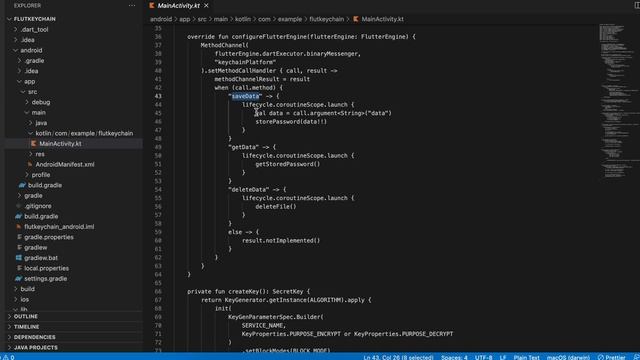Viewport: 640px width, 360px height.
Task: Close the MainActivity.kt editor tab
Action: (206, 6)
